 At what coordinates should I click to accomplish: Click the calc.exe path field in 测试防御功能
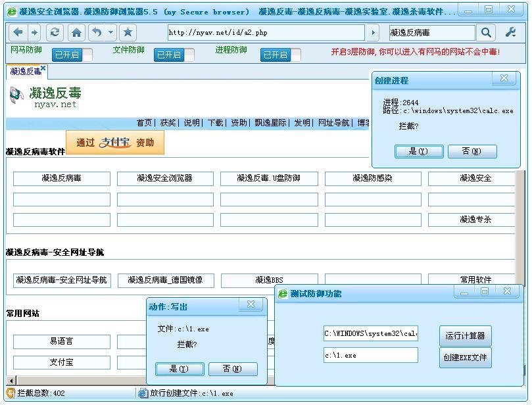pyautogui.click(x=371, y=334)
